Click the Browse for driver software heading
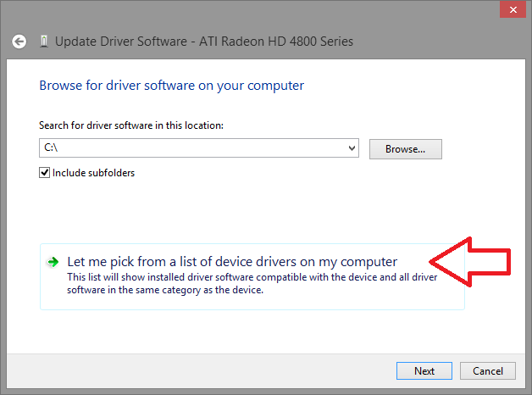This screenshot has height=395, width=532. click(x=172, y=86)
